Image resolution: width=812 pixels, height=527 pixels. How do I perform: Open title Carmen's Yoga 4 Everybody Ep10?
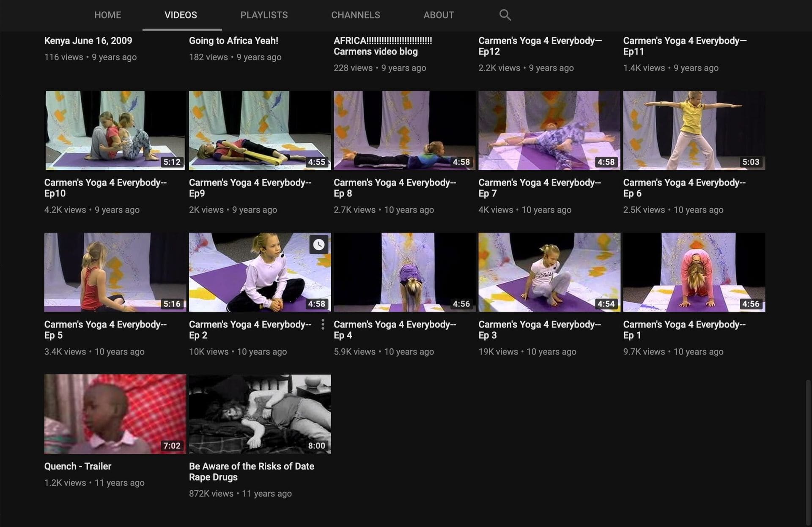pyautogui.click(x=105, y=188)
